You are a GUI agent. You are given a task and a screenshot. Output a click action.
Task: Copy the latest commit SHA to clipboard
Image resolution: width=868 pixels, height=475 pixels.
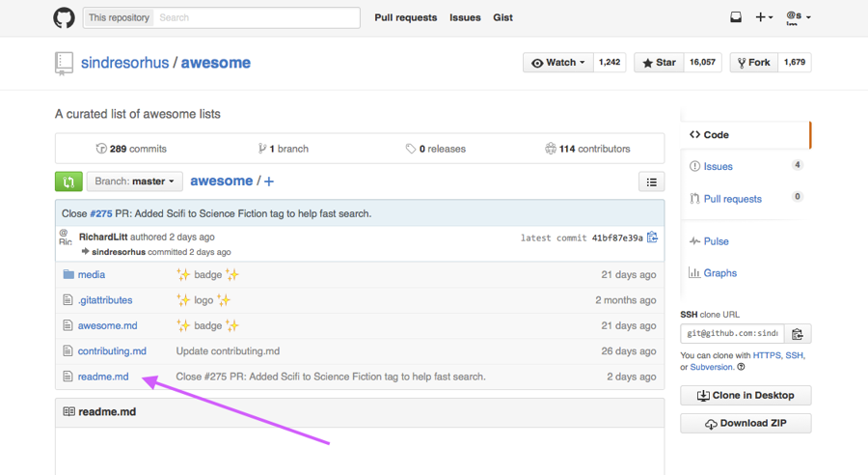tap(653, 237)
